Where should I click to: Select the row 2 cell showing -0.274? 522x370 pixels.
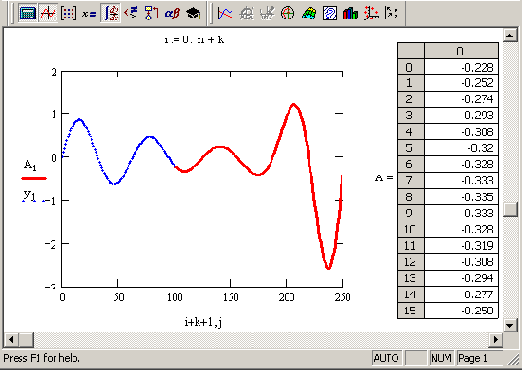coord(461,99)
